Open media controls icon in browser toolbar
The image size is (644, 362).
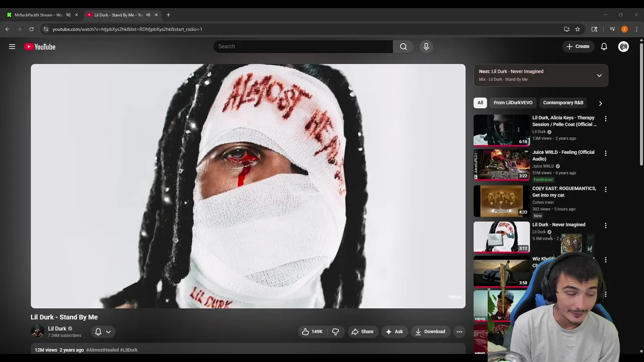point(612,29)
